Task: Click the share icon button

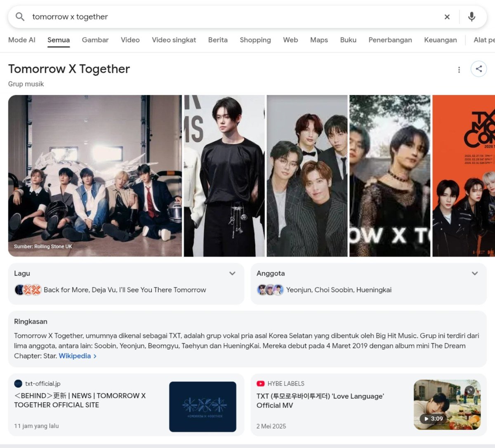Action: tap(479, 69)
